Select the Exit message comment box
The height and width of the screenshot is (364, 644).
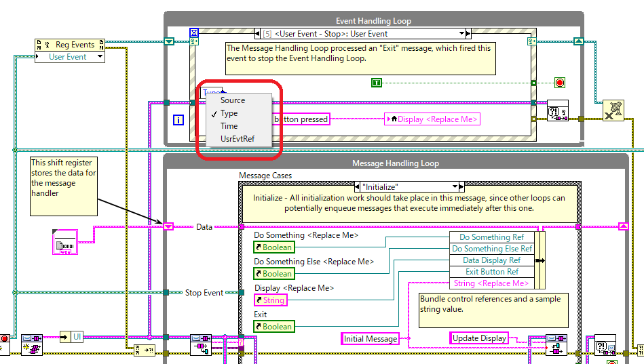(360, 58)
